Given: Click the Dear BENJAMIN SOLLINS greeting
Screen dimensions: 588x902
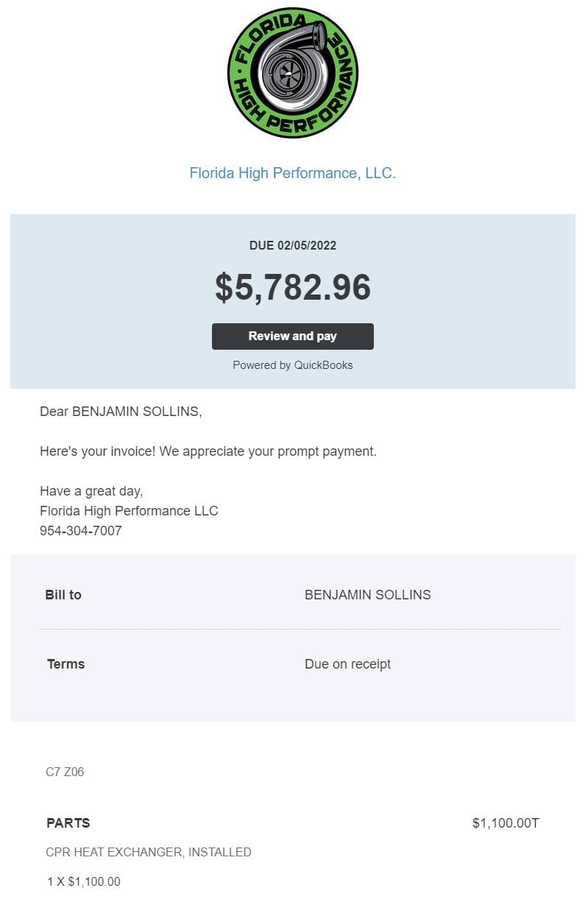Looking at the screenshot, I should pyautogui.click(x=121, y=412).
